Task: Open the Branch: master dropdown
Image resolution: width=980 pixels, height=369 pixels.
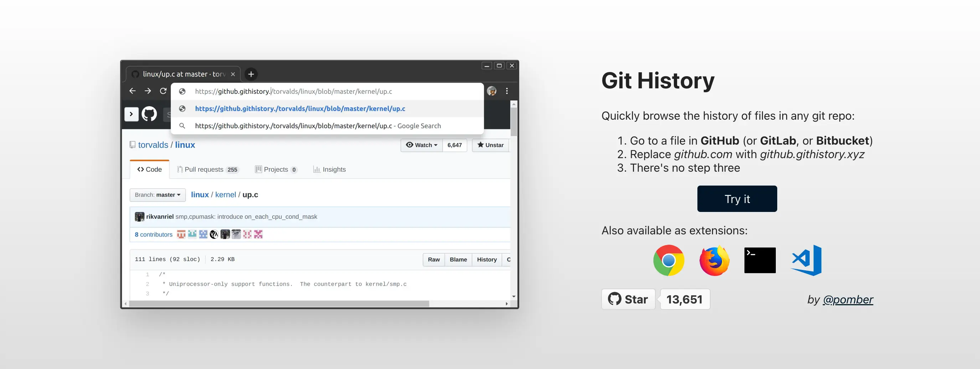Action: click(x=158, y=195)
